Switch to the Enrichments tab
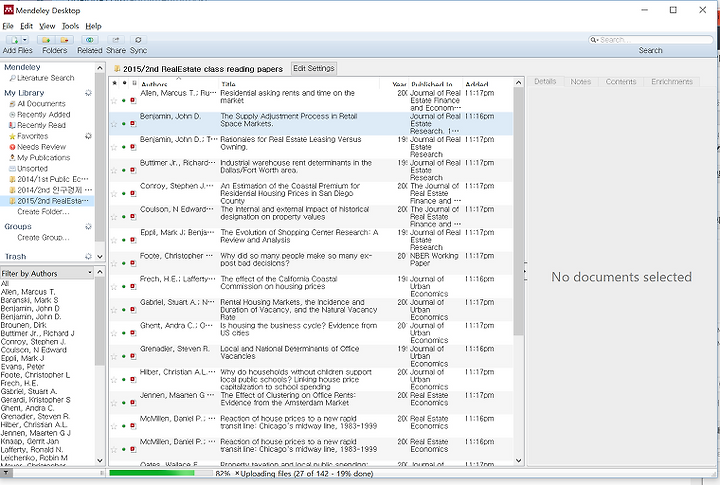Screen dimensions: 720x485 click(x=671, y=82)
